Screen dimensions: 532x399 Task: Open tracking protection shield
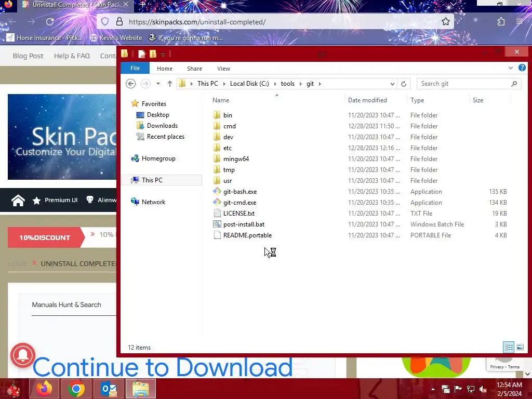point(105,22)
